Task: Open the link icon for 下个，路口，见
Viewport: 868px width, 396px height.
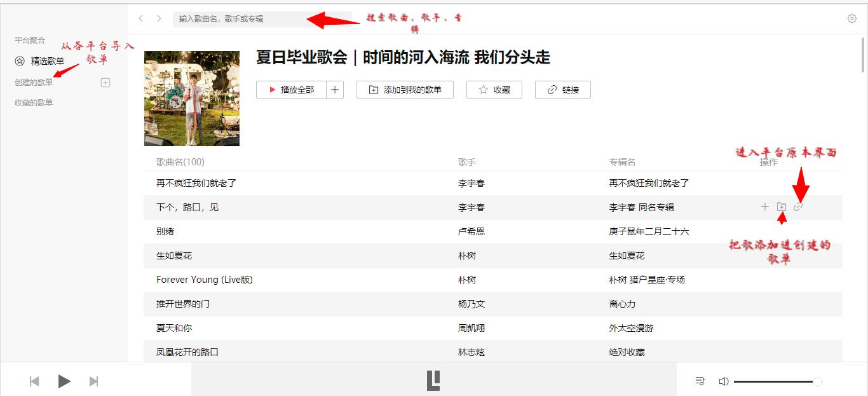Action: (799, 206)
